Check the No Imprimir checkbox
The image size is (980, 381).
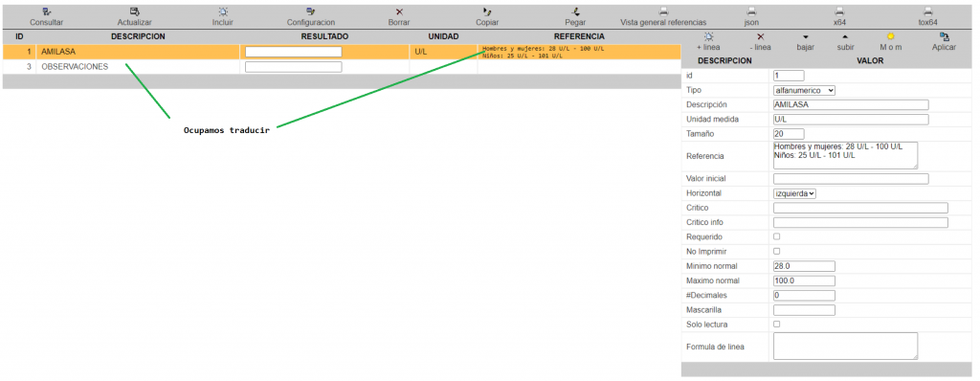coord(777,251)
